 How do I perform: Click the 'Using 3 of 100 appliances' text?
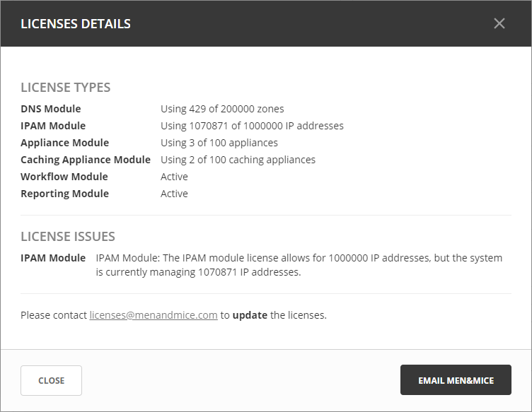pos(219,143)
